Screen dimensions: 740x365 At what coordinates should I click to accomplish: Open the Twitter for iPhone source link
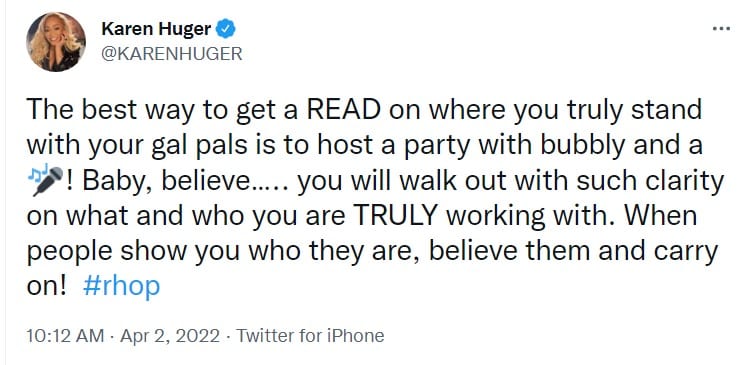[310, 336]
